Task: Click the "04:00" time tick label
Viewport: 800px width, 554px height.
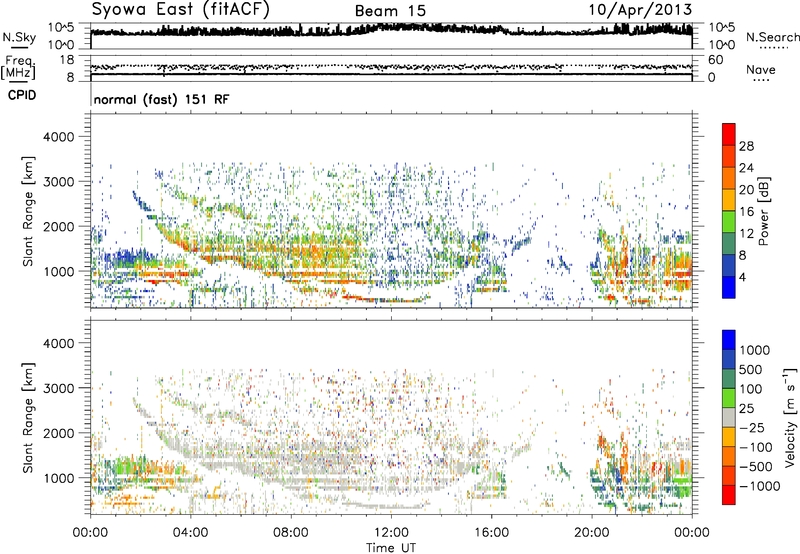Action: click(190, 533)
